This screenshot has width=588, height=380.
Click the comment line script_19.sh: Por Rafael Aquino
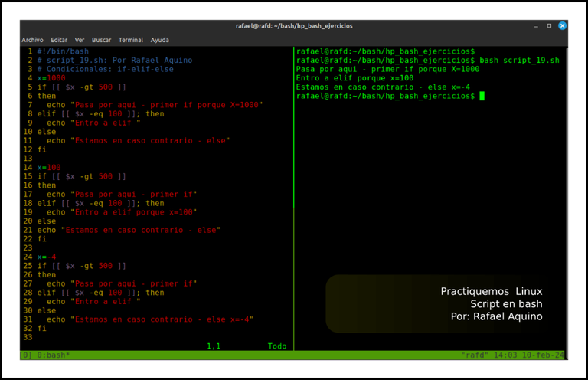click(x=115, y=60)
